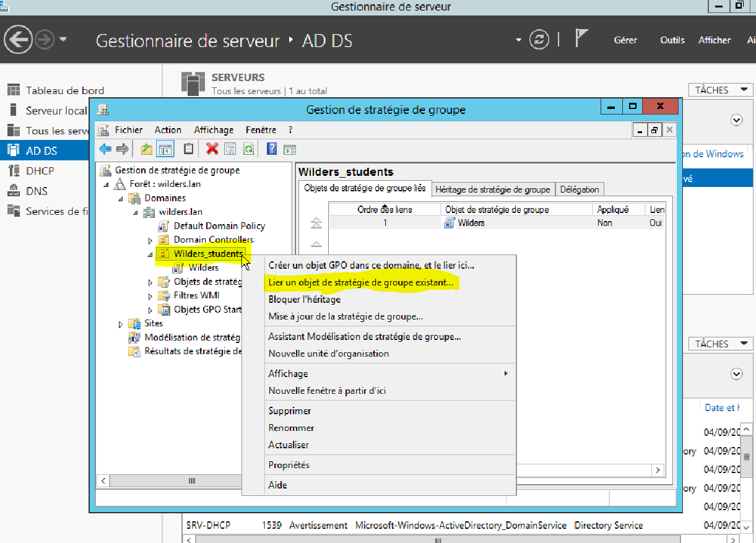756x543 pixels.
Task: Expand the Sites node in the console tree
Action: pyautogui.click(x=121, y=323)
